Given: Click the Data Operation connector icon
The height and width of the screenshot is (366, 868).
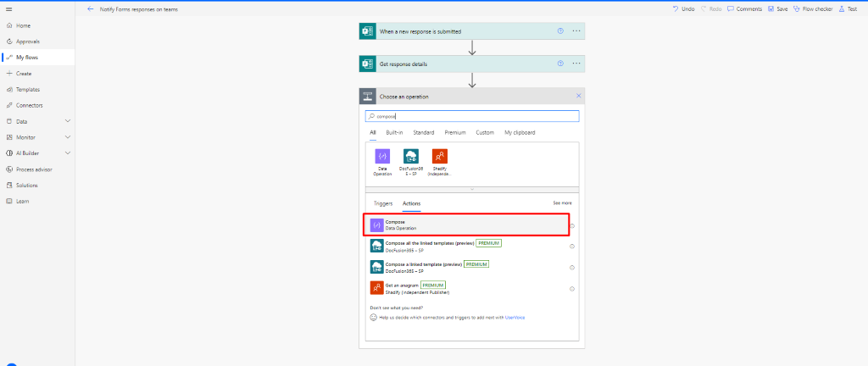Looking at the screenshot, I should [x=382, y=156].
